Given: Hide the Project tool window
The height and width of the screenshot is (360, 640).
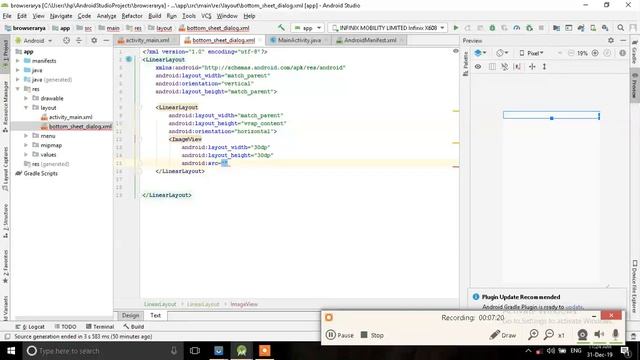Looking at the screenshot, I should point(106,40).
